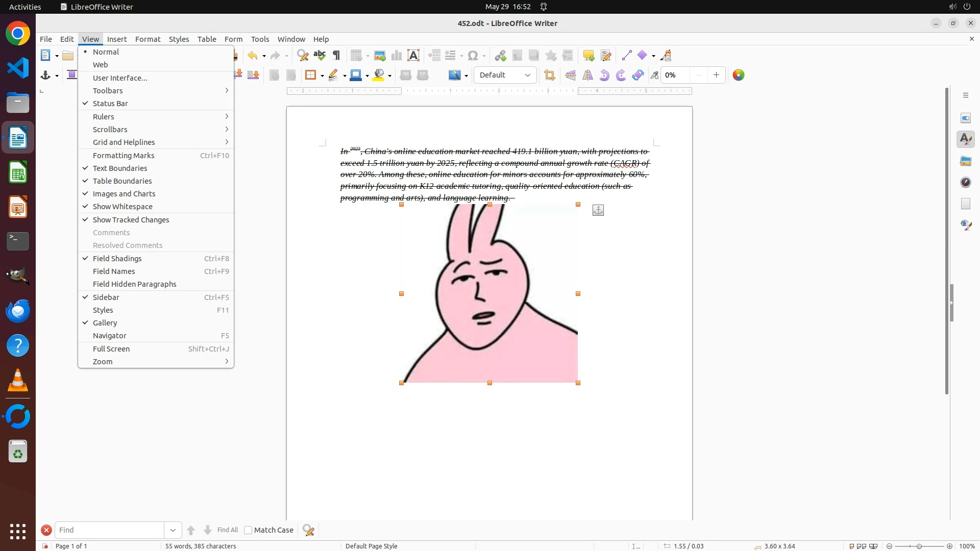Toggle Formatting Marks pilcrow icon
The height and width of the screenshot is (551, 980).
336,56
